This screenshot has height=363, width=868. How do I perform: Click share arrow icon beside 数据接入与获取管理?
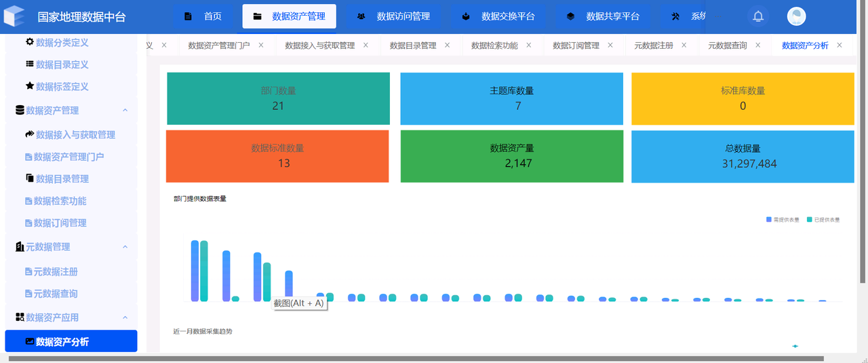[29, 134]
